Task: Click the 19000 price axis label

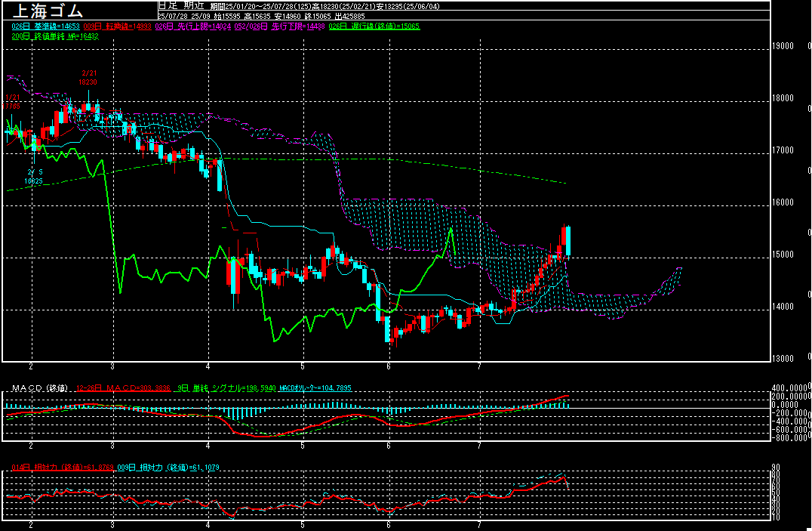Action: [783, 45]
